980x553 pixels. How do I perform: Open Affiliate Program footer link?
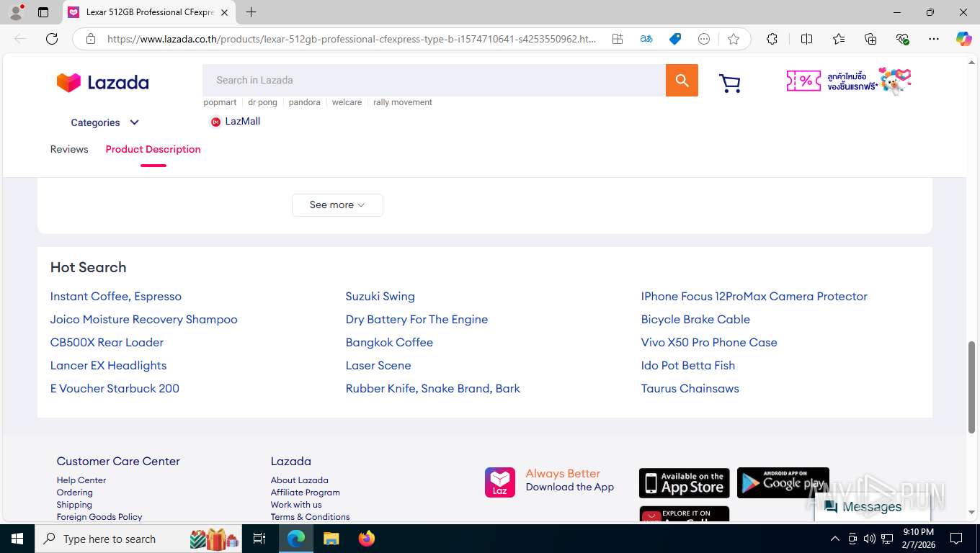tap(305, 493)
